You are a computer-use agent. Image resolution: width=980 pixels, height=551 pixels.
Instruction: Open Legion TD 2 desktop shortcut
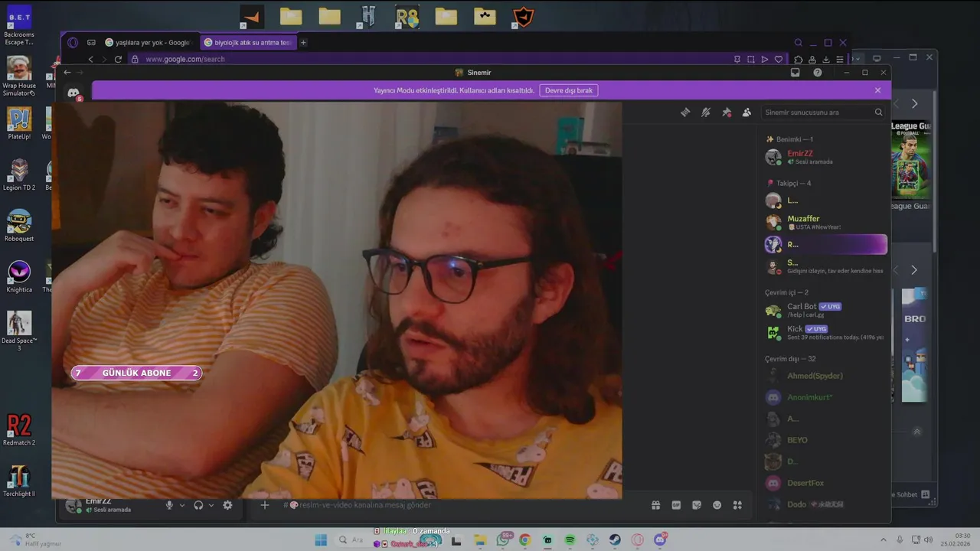tap(19, 174)
